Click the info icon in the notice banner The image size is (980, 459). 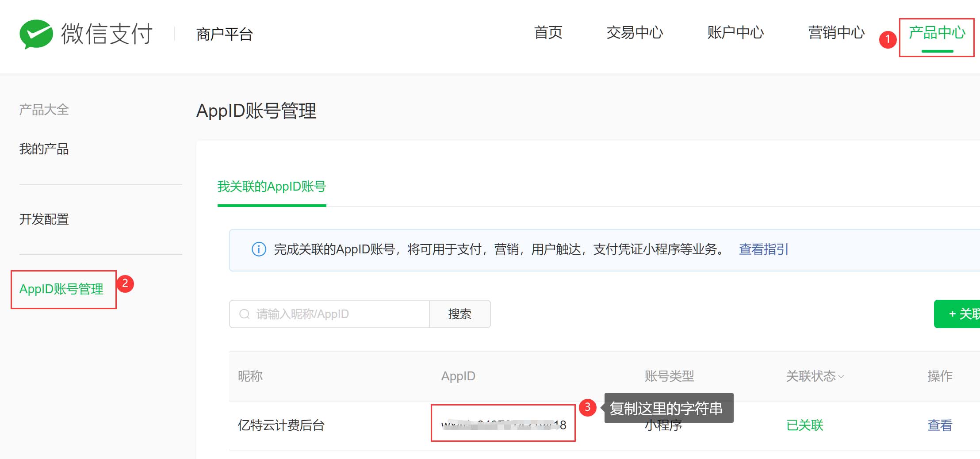259,249
